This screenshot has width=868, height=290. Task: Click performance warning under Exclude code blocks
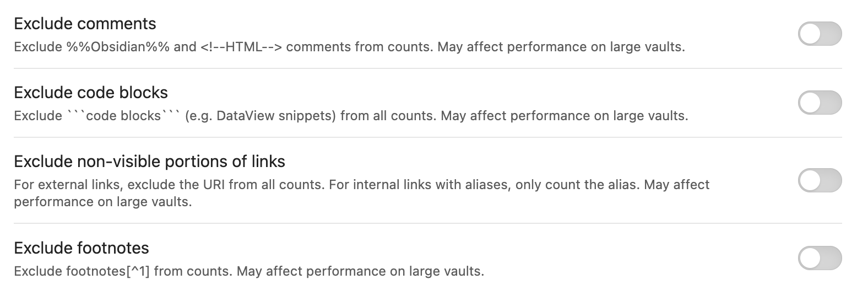point(564,116)
